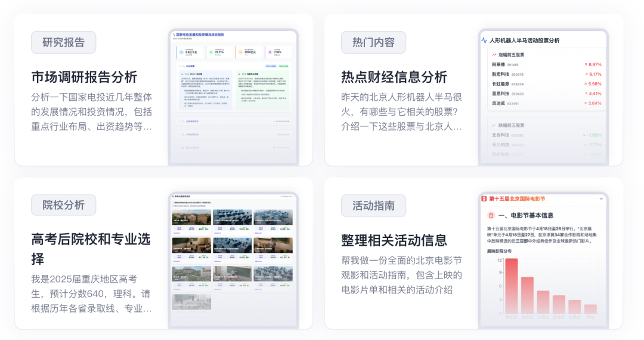Click the 长虹能源 836239 stock row
Viewport: 644px width, 340px height.
tap(546, 84)
